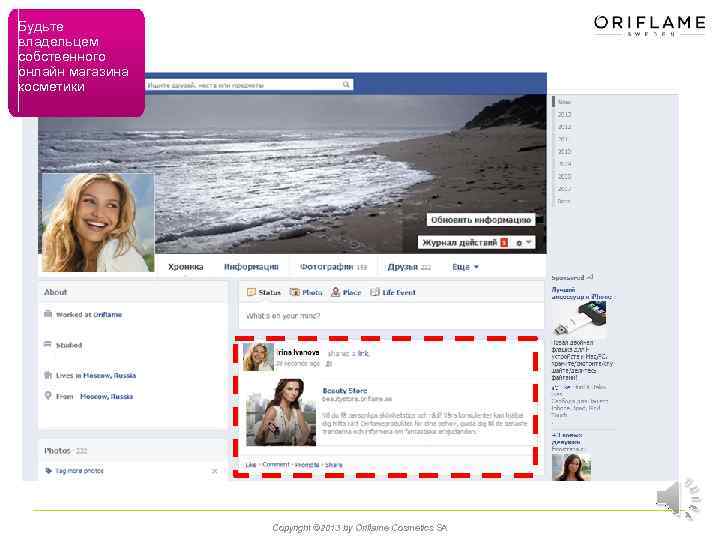Switch to the Хроника tab
This screenshot has height=540, width=720.
click(x=186, y=267)
